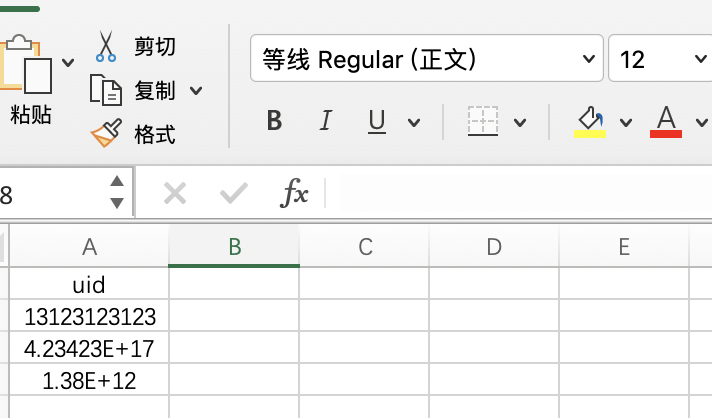The image size is (712, 418).
Task: Expand the Paste options arrow
Action: 68,62
